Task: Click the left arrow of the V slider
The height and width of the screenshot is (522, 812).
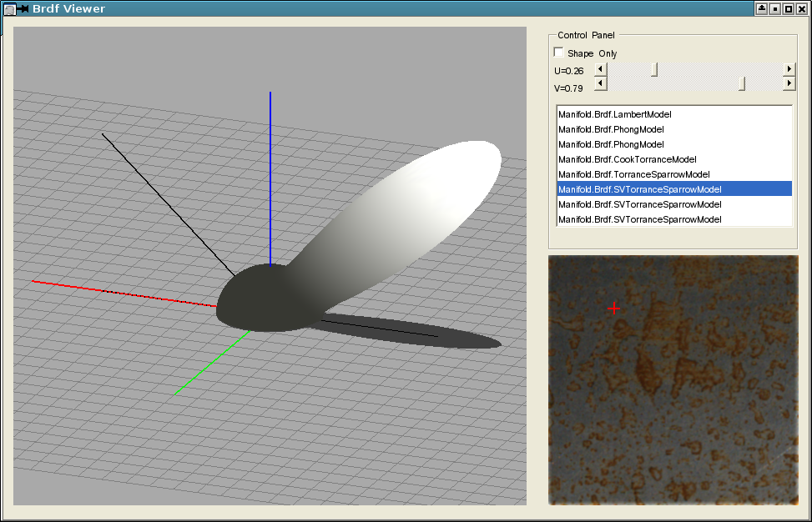Action: (600, 83)
